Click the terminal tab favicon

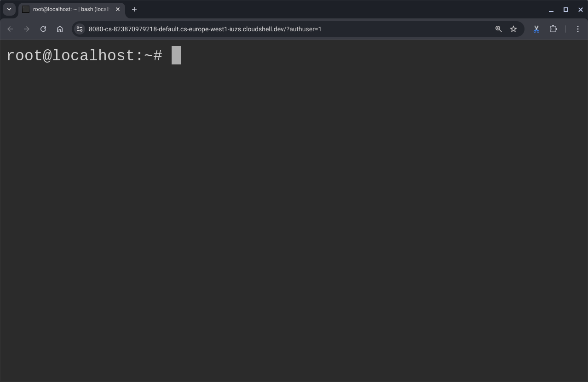coord(26,9)
